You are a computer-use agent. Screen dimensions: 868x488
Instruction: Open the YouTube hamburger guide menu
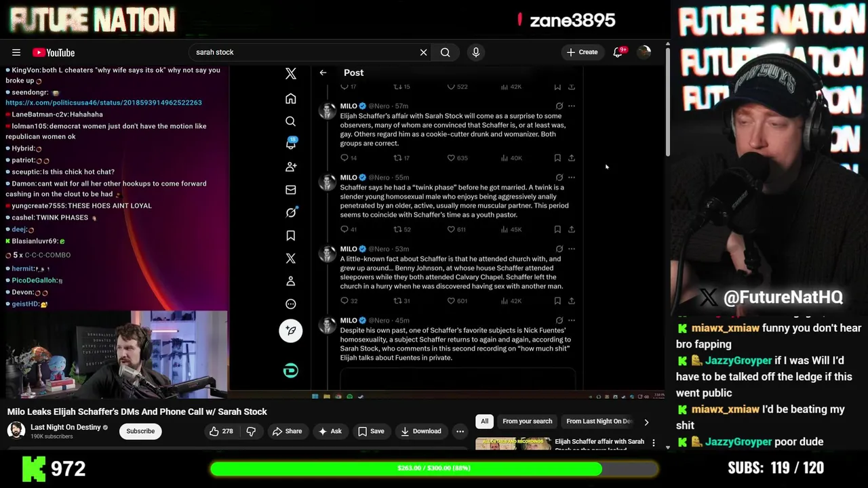pyautogui.click(x=16, y=52)
